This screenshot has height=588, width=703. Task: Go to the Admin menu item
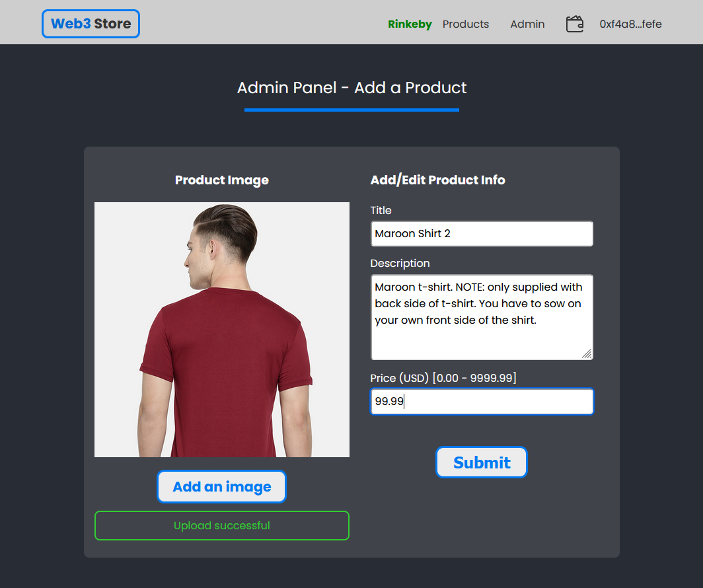click(527, 24)
